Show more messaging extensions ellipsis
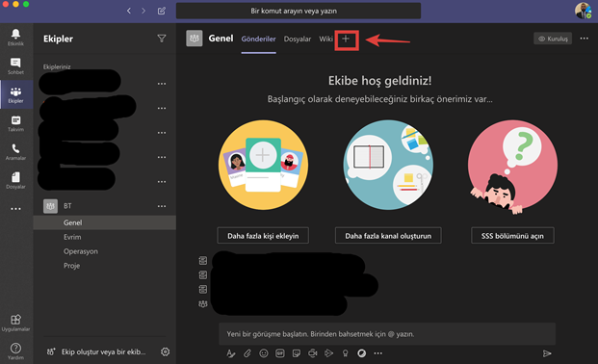 [377, 353]
